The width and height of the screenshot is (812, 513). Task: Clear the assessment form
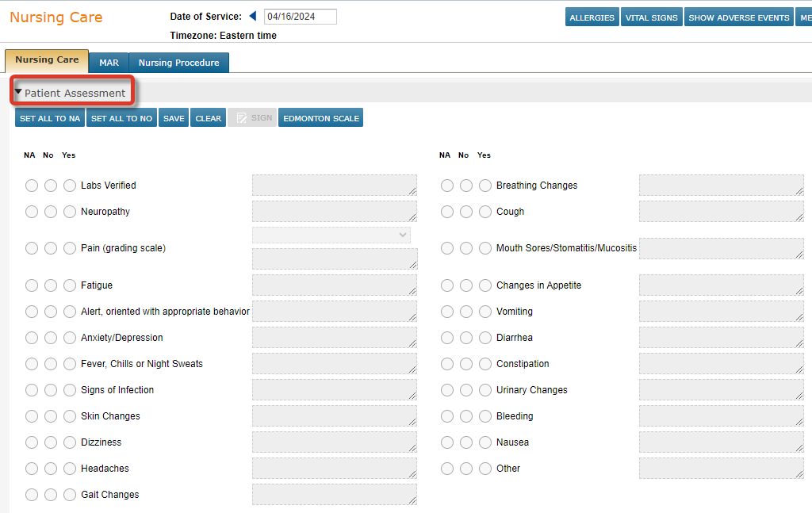tap(209, 118)
